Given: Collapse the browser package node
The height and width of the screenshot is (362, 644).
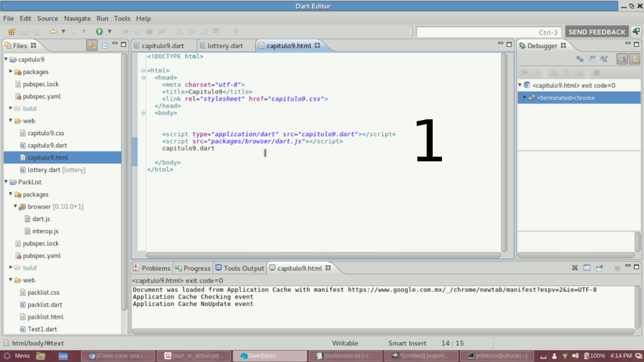Looking at the screenshot, I should click(x=15, y=206).
